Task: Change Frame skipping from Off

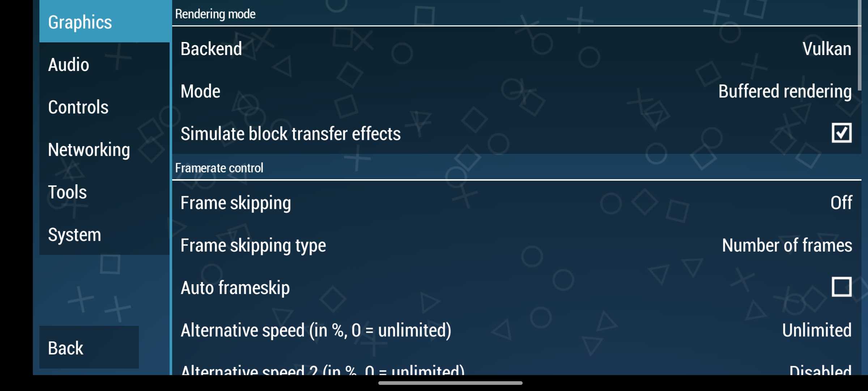Action: (516, 202)
